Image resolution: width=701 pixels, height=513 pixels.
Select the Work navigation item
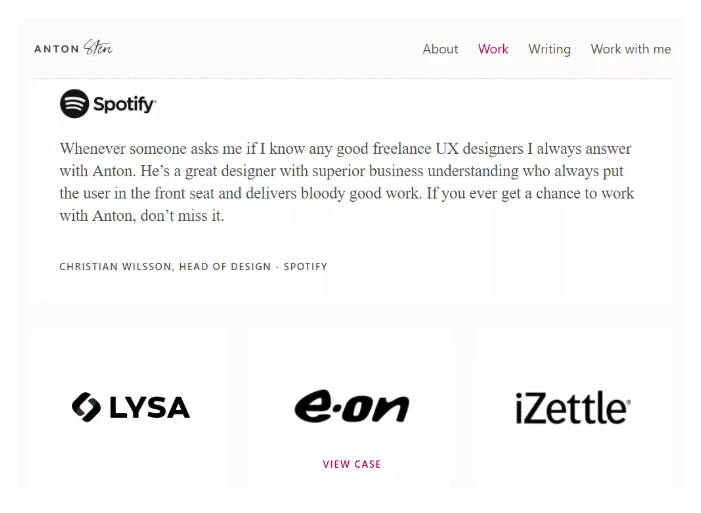point(493,49)
